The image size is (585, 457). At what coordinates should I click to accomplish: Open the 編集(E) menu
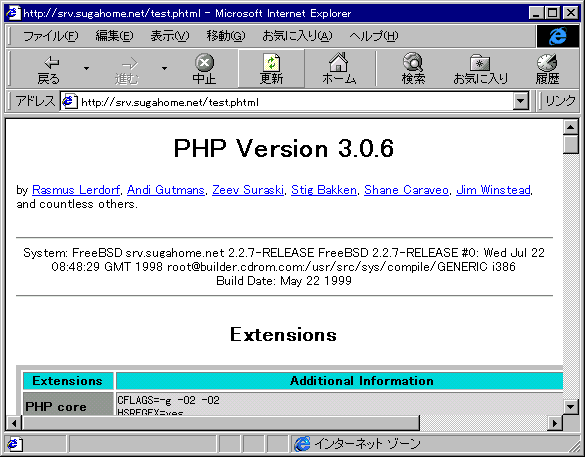(114, 36)
